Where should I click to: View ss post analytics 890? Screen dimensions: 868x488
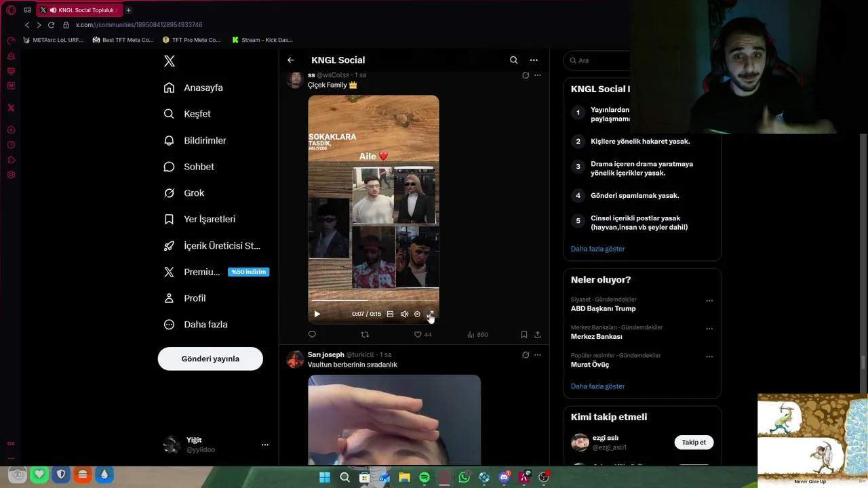point(477,334)
